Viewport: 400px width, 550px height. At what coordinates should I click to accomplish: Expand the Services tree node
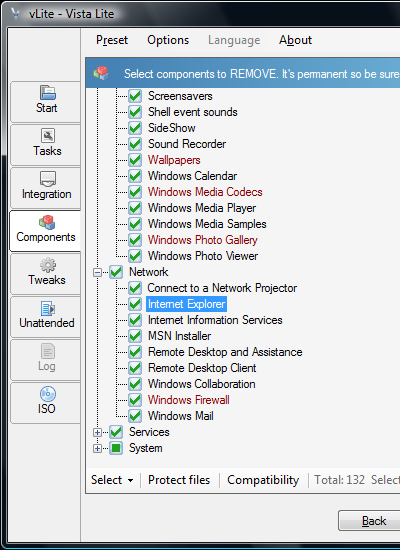tap(98, 432)
